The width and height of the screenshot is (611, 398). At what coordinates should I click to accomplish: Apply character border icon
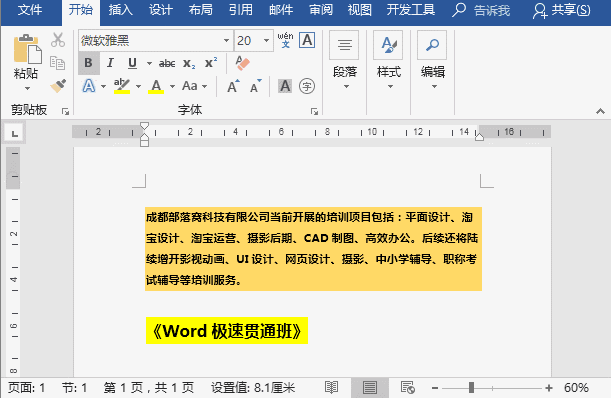point(307,40)
